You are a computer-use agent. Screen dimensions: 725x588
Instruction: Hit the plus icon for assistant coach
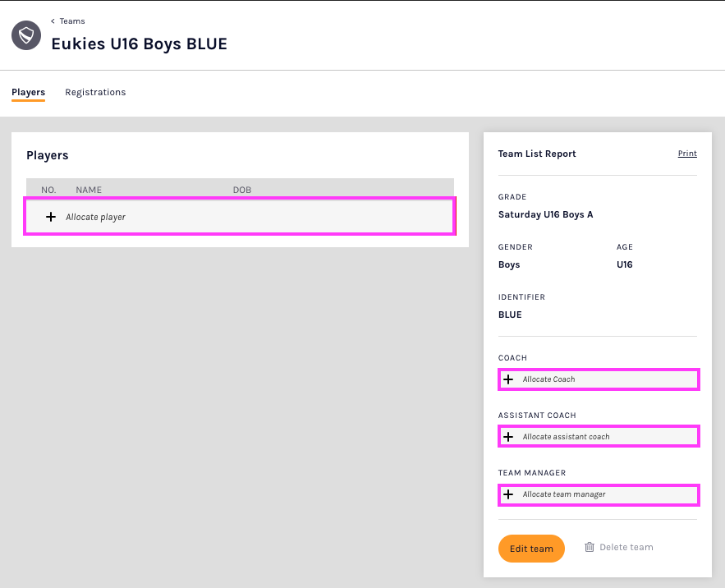pyautogui.click(x=508, y=437)
